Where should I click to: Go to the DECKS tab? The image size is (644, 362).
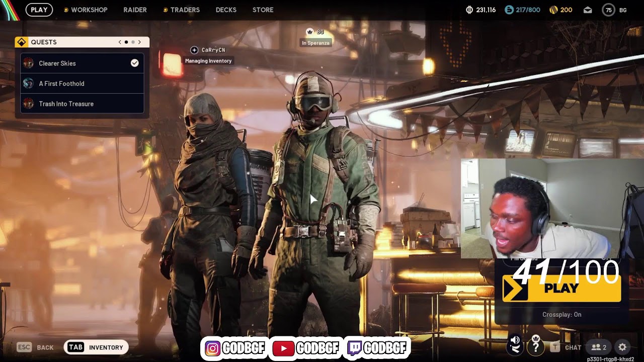point(226,10)
